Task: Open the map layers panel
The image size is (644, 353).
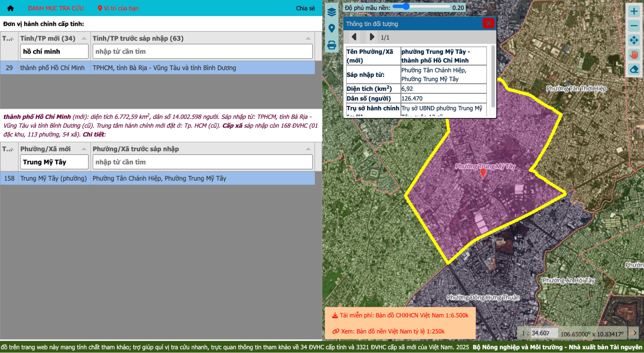Action: [332, 12]
